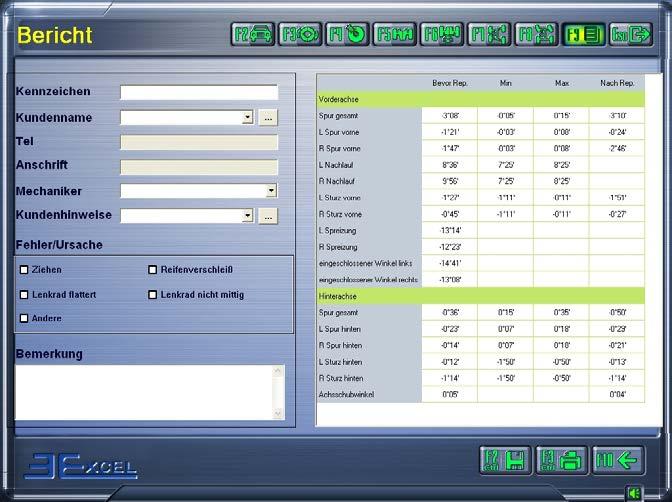Open the F7 axle alignment icon
The width and height of the screenshot is (672, 502).
click(489, 34)
